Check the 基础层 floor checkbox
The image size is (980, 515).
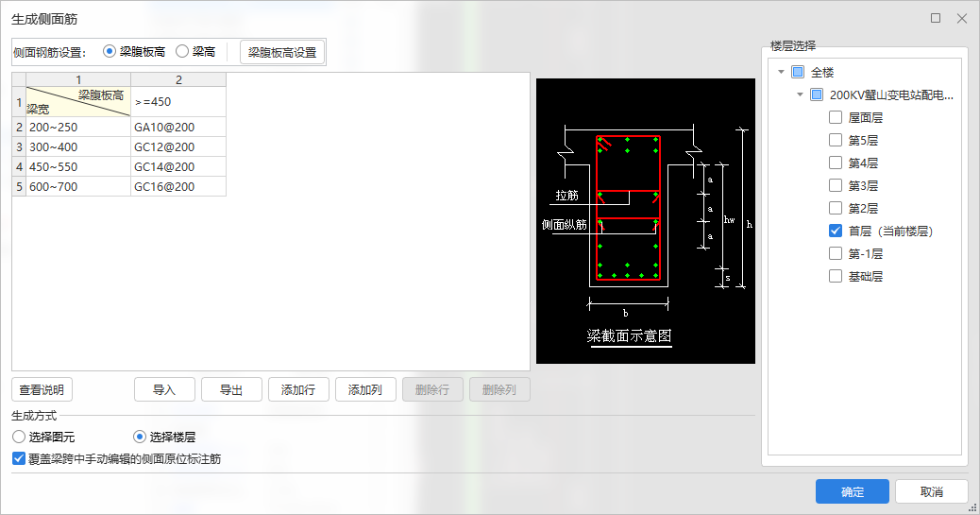835,276
